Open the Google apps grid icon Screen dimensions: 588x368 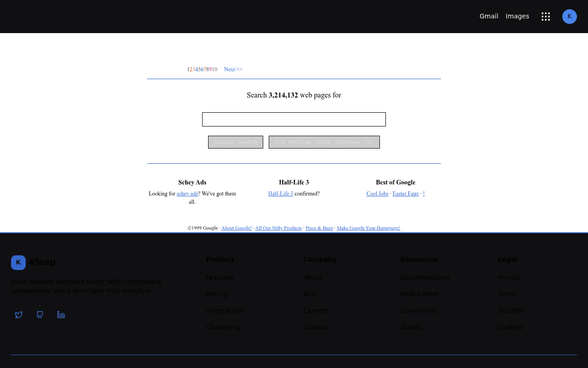click(x=546, y=17)
